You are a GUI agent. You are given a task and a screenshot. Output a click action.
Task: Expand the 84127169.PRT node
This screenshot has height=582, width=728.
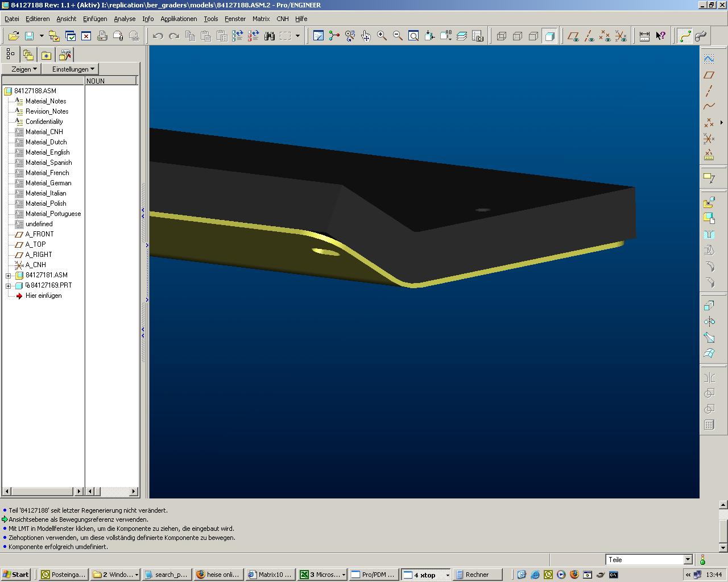click(9, 286)
